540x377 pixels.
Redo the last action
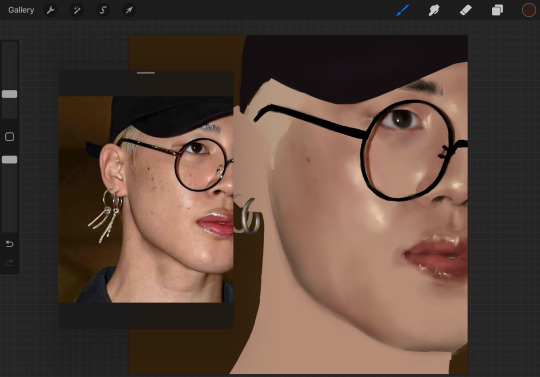(x=10, y=263)
